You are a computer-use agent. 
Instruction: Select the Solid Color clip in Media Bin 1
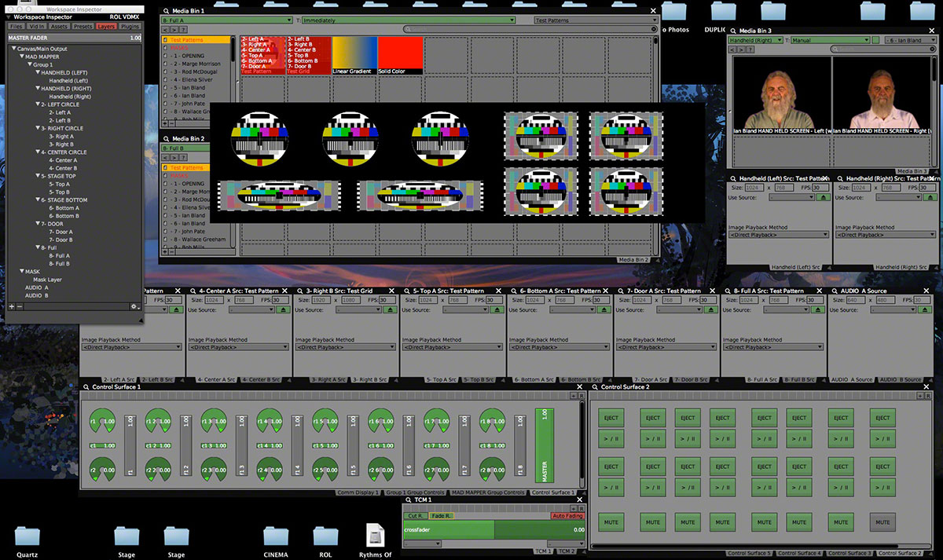400,55
